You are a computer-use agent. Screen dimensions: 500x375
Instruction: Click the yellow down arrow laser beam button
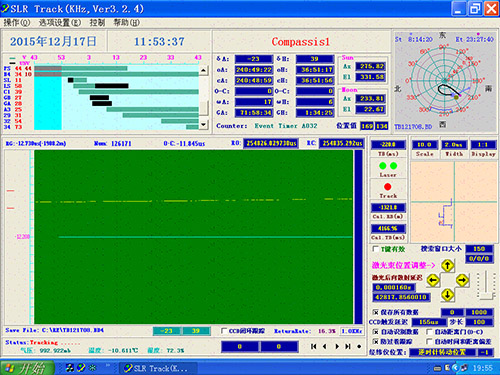coord(447,295)
